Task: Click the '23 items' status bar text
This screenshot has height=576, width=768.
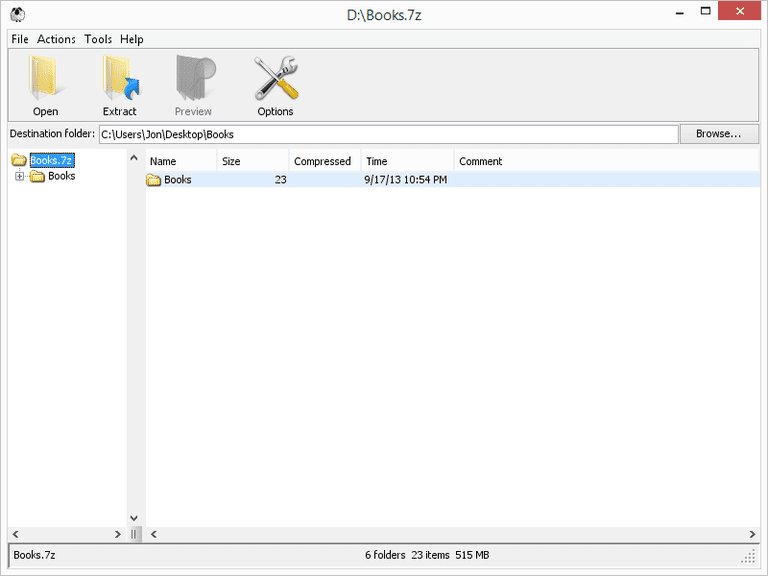Action: [x=431, y=555]
